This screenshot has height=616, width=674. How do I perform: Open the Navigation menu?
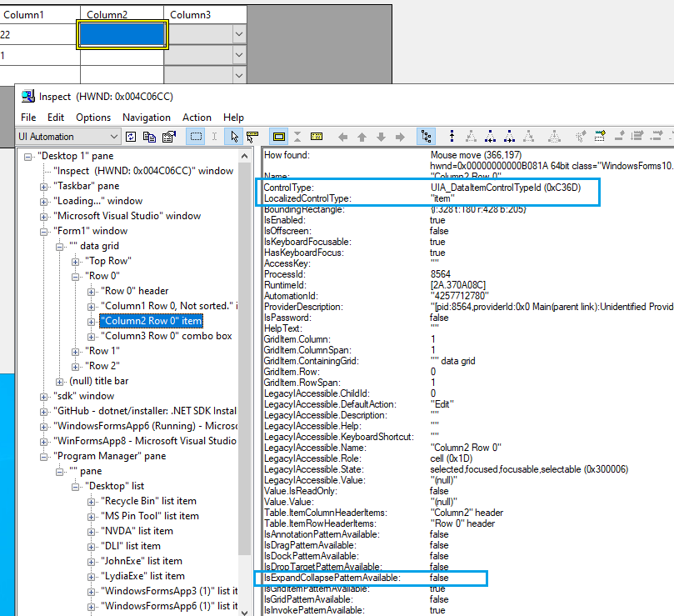click(146, 118)
